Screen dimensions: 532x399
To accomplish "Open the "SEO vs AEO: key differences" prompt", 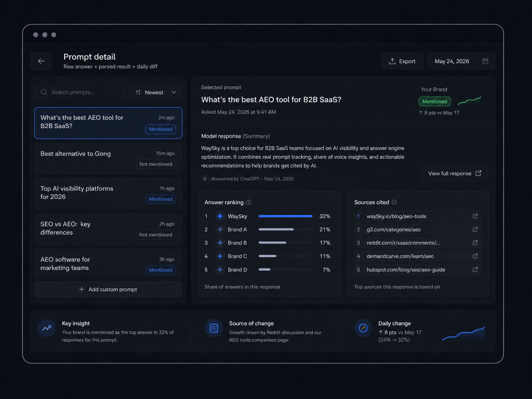I will (x=108, y=229).
